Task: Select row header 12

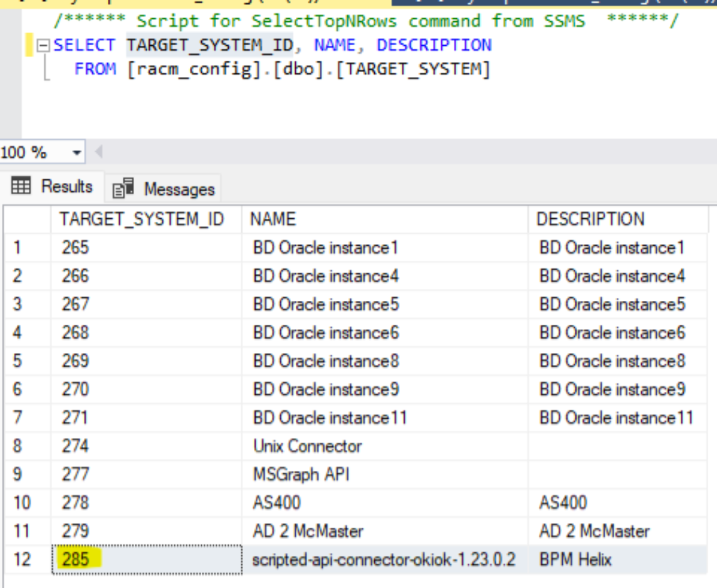Action: (28, 559)
